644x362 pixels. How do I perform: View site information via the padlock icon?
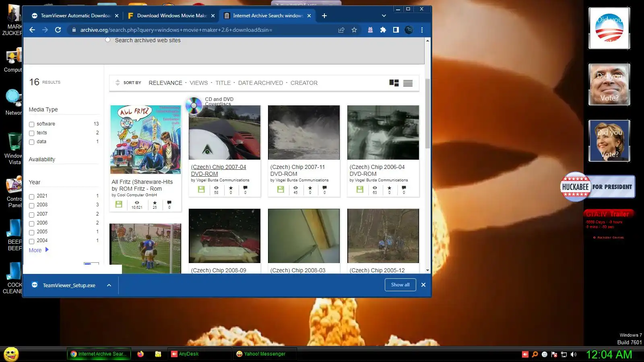(x=74, y=30)
